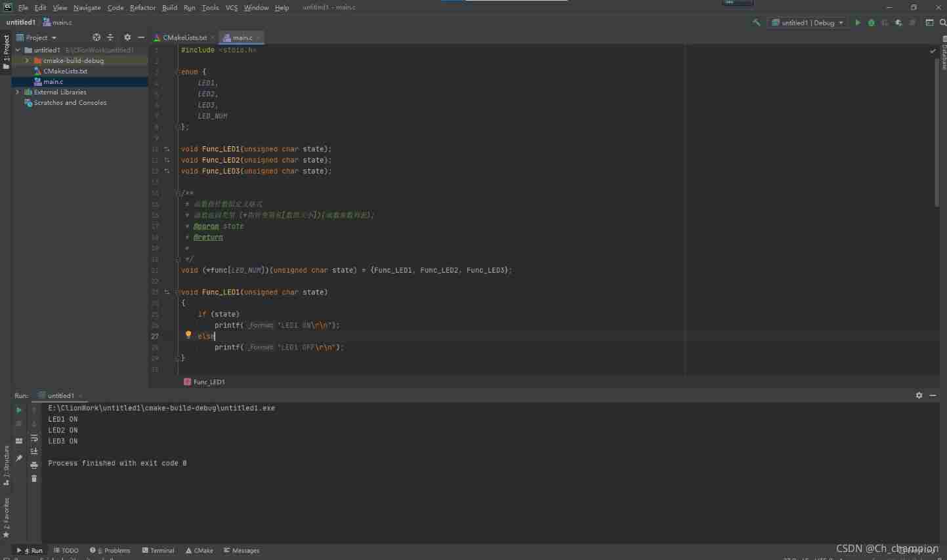
Task: Click Locate/Select Opened File target icon
Action: tap(96, 37)
